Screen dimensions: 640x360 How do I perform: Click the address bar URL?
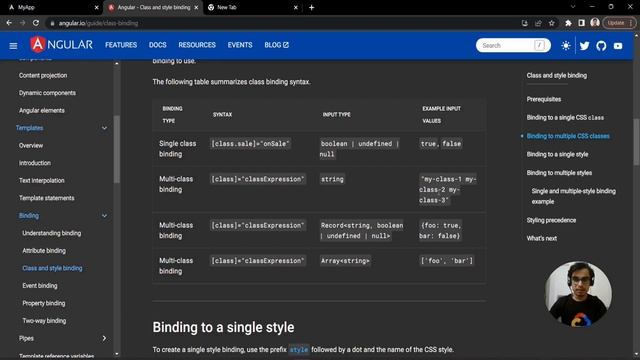point(98,23)
